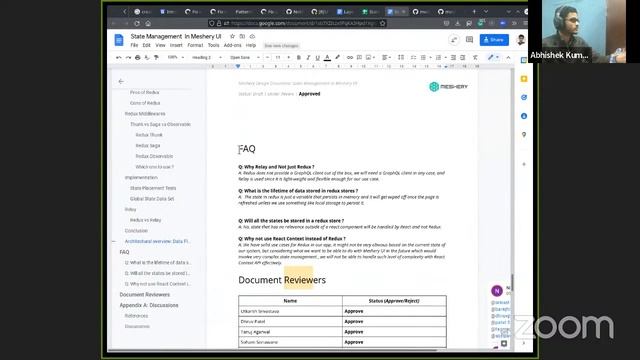Image resolution: width=640 pixels, height=360 pixels.
Task: Open Contacts in the side panel
Action: click(524, 116)
